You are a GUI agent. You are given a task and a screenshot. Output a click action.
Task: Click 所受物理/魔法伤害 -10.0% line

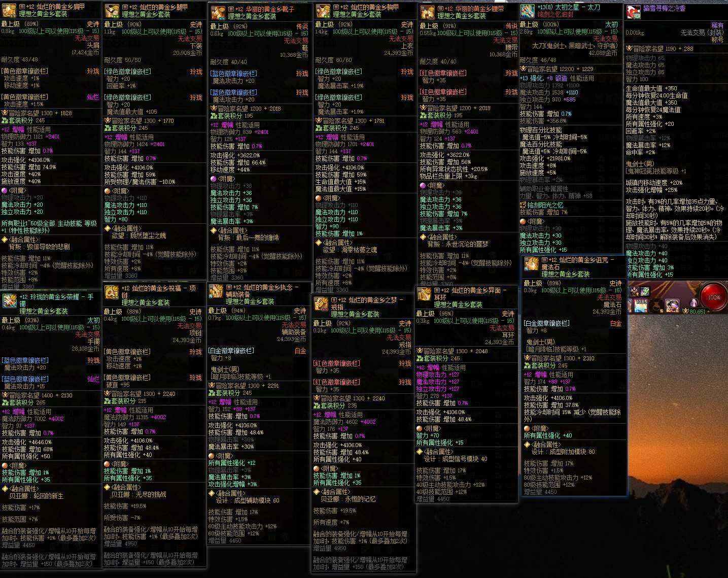tap(140, 182)
